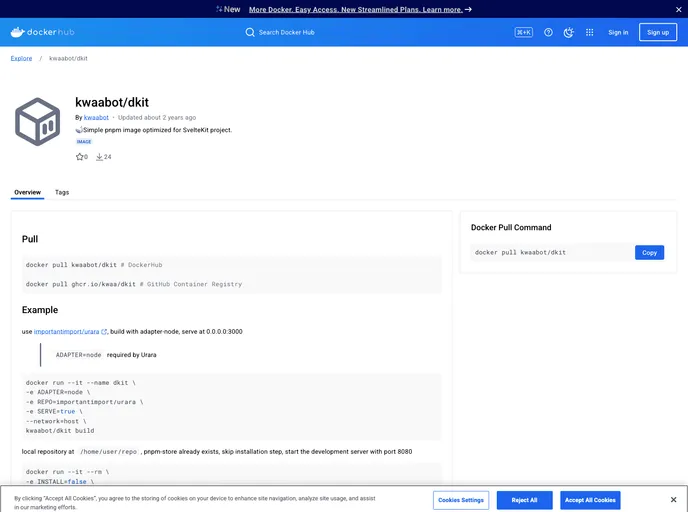This screenshot has height=512, width=688.
Task: Click the docker pull kwaabot/dkit command field
Action: 552,253
